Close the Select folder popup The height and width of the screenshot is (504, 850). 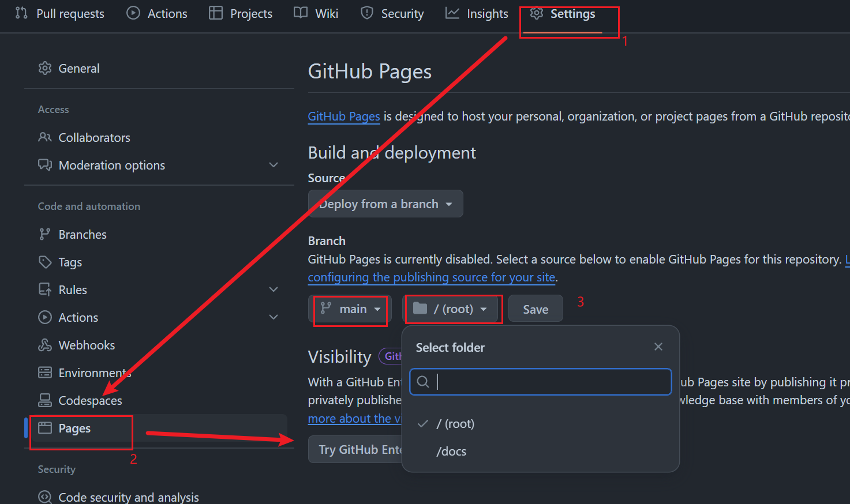pos(658,347)
